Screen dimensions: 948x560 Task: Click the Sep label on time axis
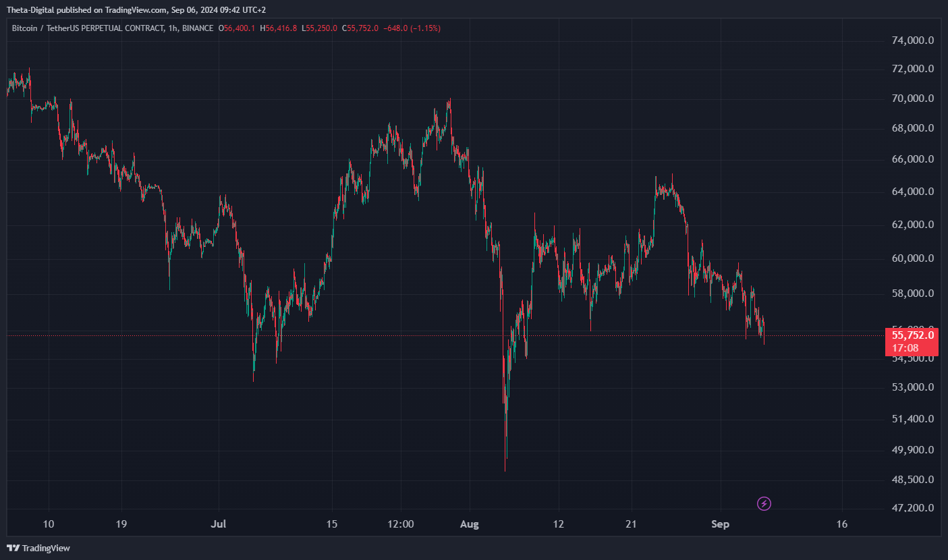coord(720,524)
